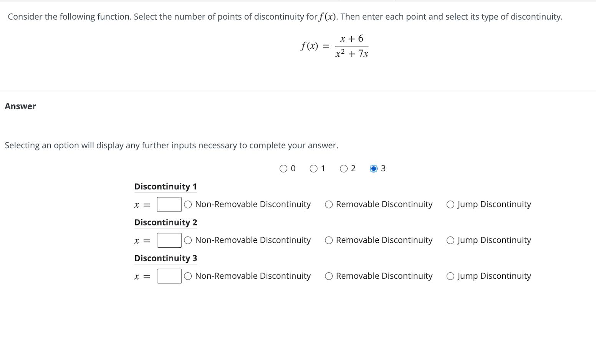Select Jump Discontinuity for Discontinuity 2
The height and width of the screenshot is (364, 596).
point(450,240)
